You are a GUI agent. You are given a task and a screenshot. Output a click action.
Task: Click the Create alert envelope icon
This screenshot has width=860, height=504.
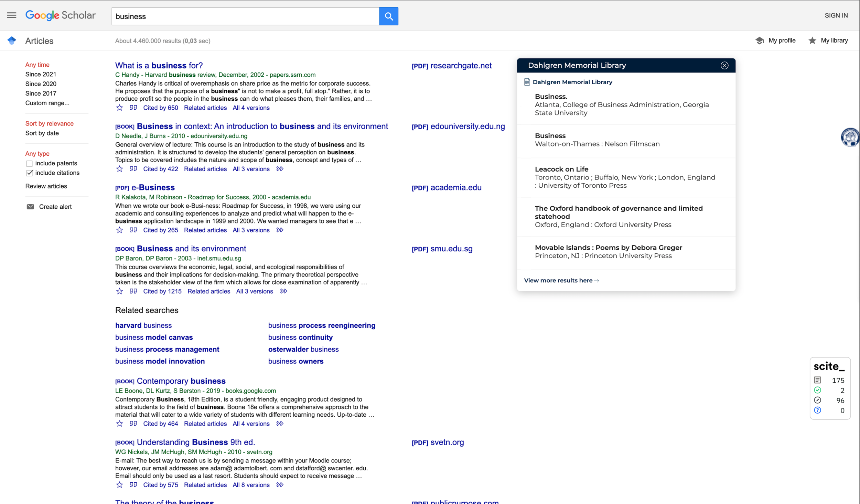point(30,207)
